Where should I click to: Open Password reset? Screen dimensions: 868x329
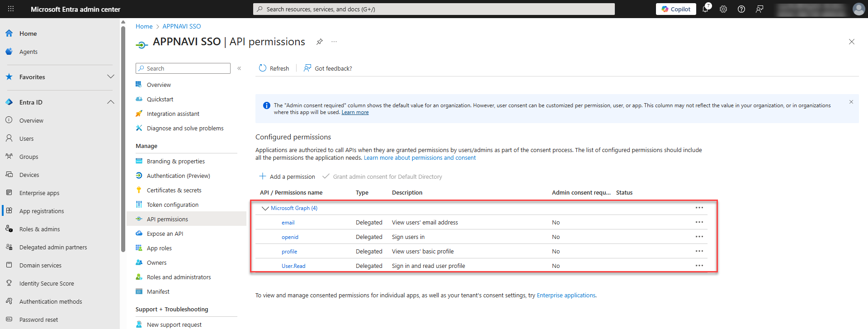[x=38, y=320]
